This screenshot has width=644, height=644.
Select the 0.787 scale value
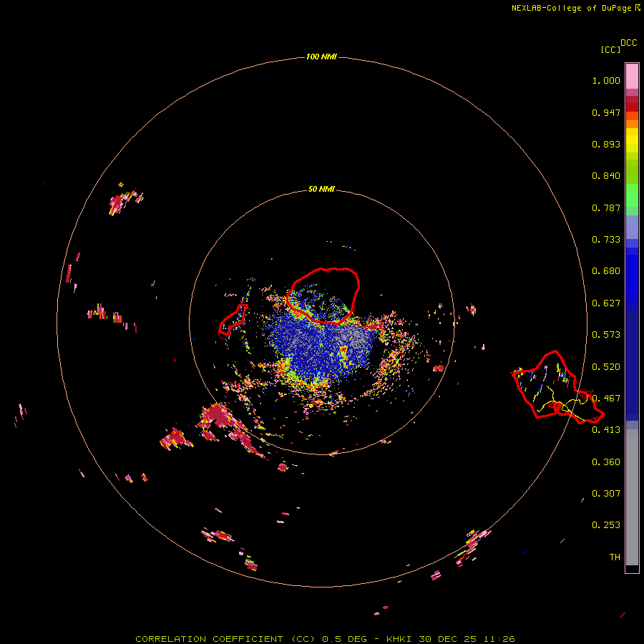[606, 208]
